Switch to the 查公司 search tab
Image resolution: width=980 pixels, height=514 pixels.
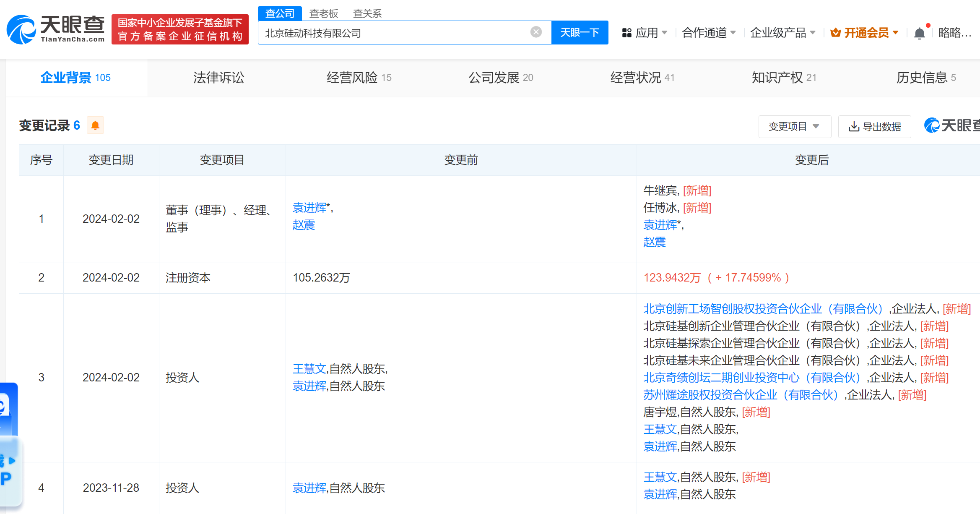coord(280,13)
